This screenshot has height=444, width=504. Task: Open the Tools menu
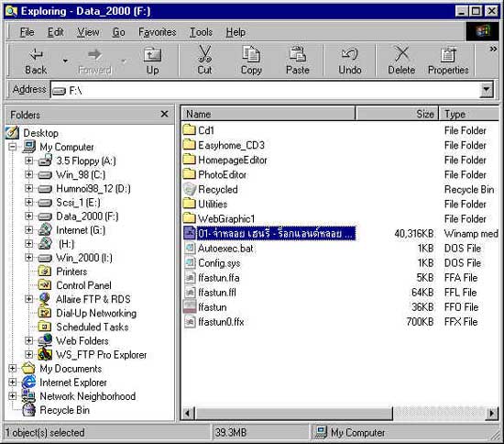click(201, 32)
